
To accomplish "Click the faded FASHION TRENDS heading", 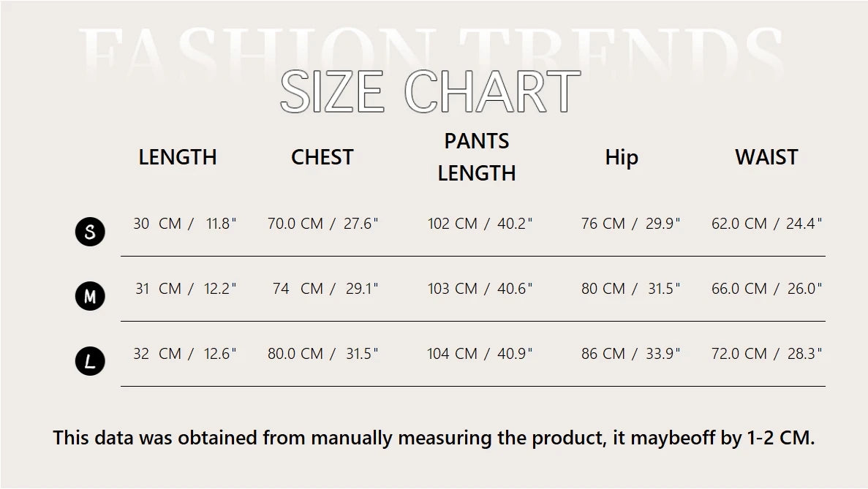I will coord(431,53).
